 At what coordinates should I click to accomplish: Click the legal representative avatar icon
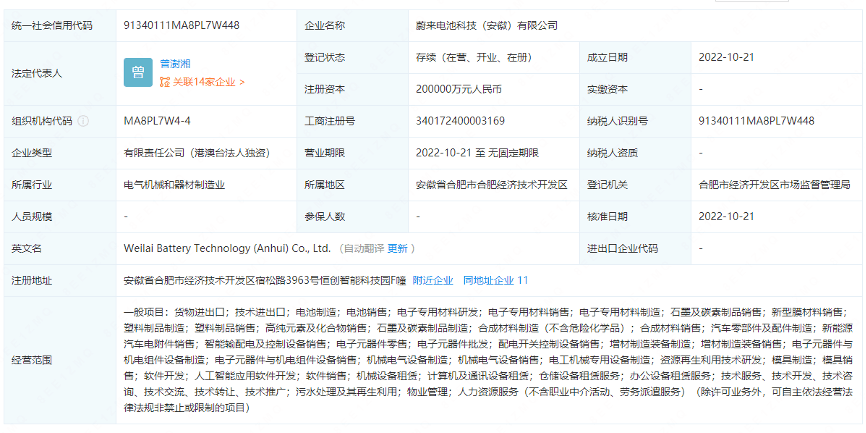tap(138, 72)
